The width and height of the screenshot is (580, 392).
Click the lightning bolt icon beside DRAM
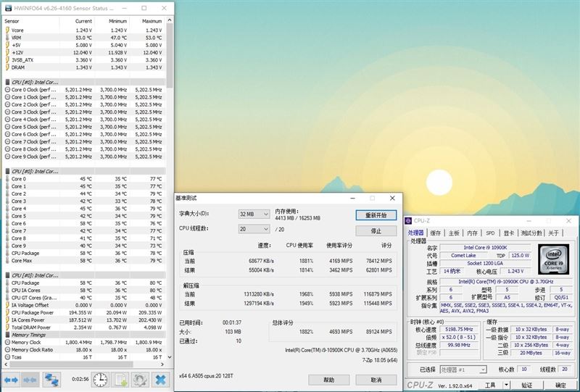(7, 67)
